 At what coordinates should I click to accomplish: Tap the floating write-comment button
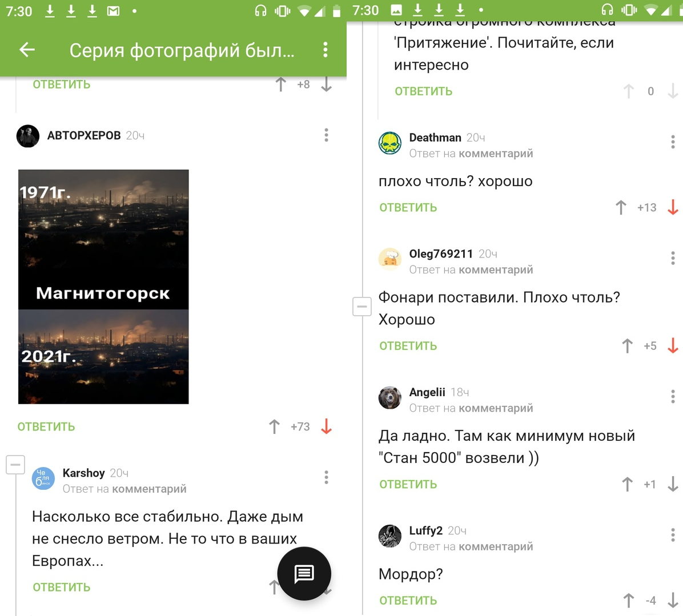tap(304, 573)
